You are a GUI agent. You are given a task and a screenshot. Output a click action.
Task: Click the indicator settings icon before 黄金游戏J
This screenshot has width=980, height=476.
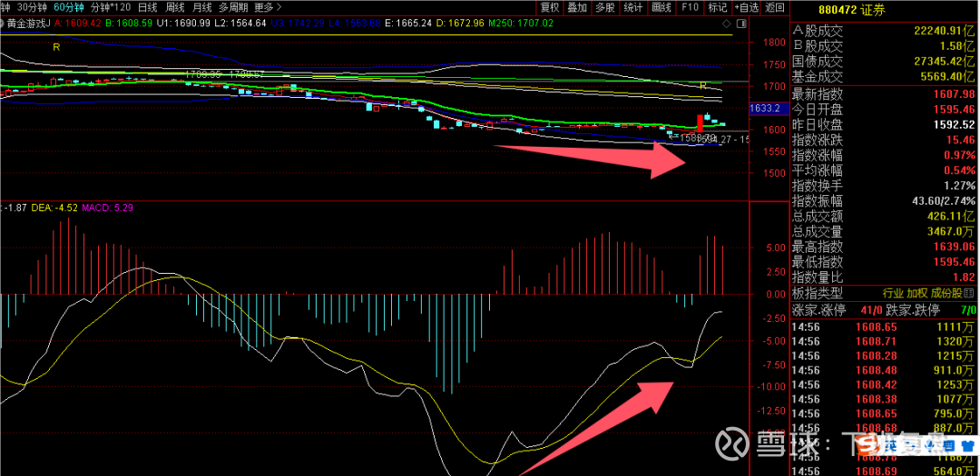(4, 23)
